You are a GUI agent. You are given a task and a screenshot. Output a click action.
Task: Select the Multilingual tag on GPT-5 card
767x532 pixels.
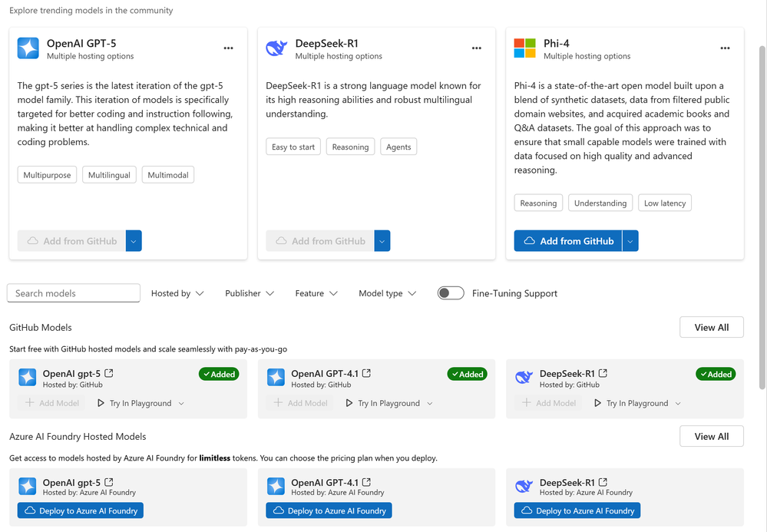coord(109,175)
